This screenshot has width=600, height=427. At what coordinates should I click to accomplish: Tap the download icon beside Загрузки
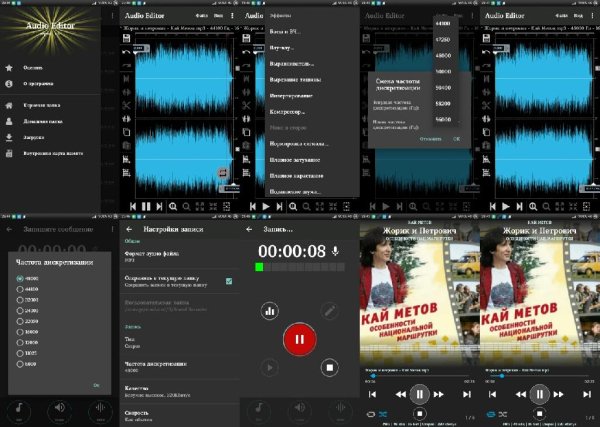9,137
